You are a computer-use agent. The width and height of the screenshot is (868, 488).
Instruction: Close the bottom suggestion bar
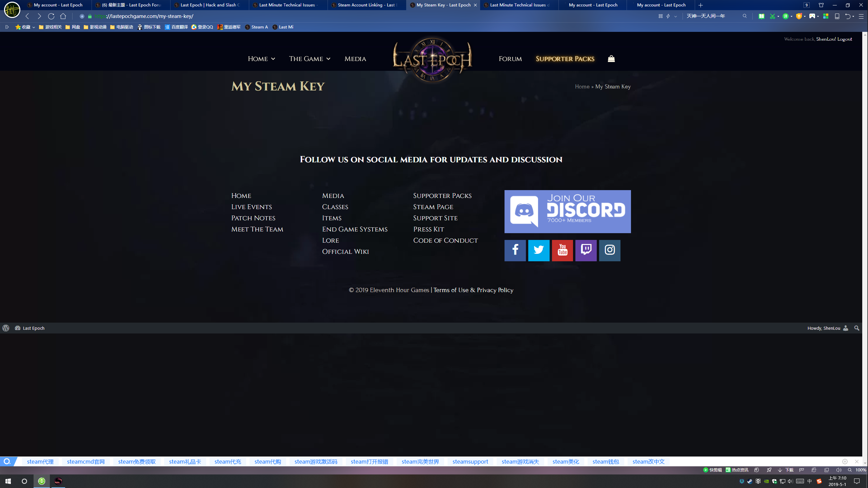point(857,462)
